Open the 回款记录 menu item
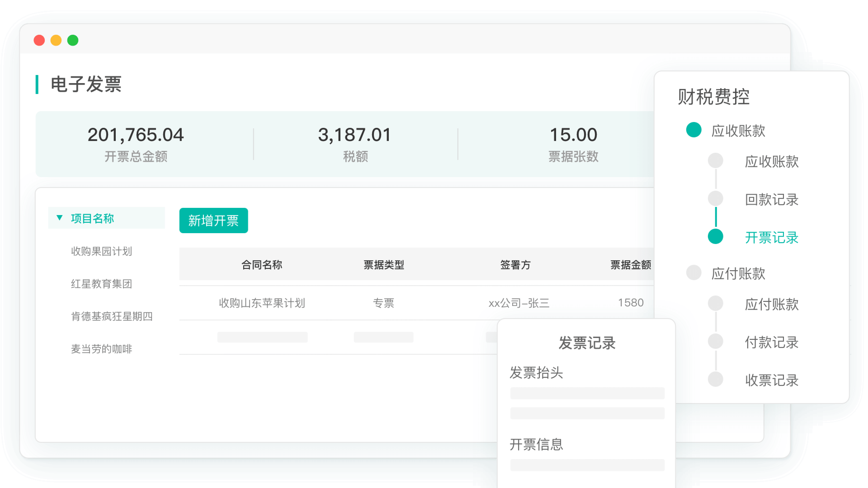This screenshot has height=488, width=868. pos(771,199)
